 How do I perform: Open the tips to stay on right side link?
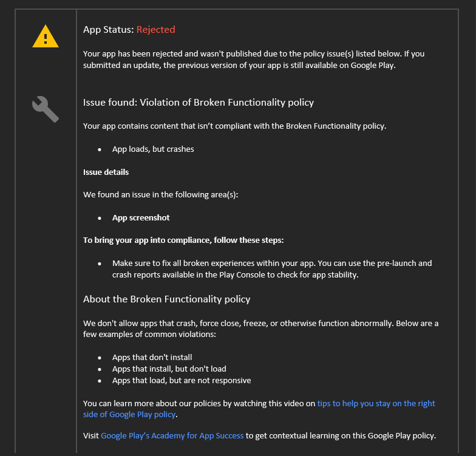376,403
